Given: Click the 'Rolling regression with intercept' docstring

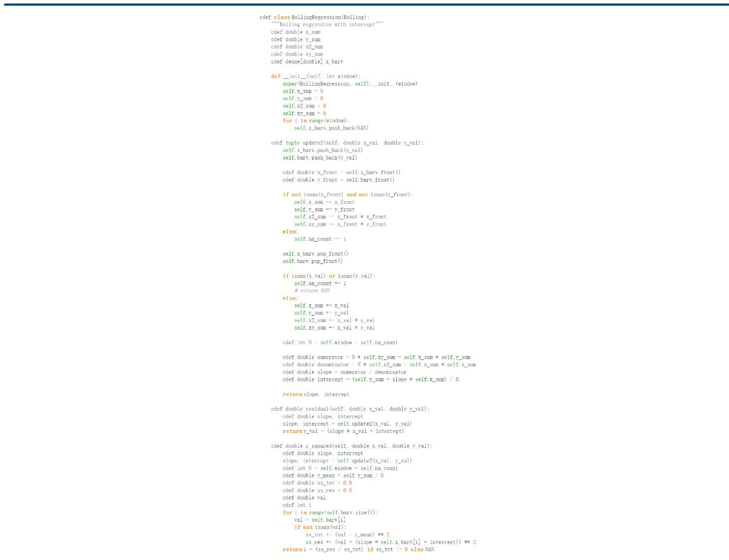Looking at the screenshot, I should tap(327, 25).
